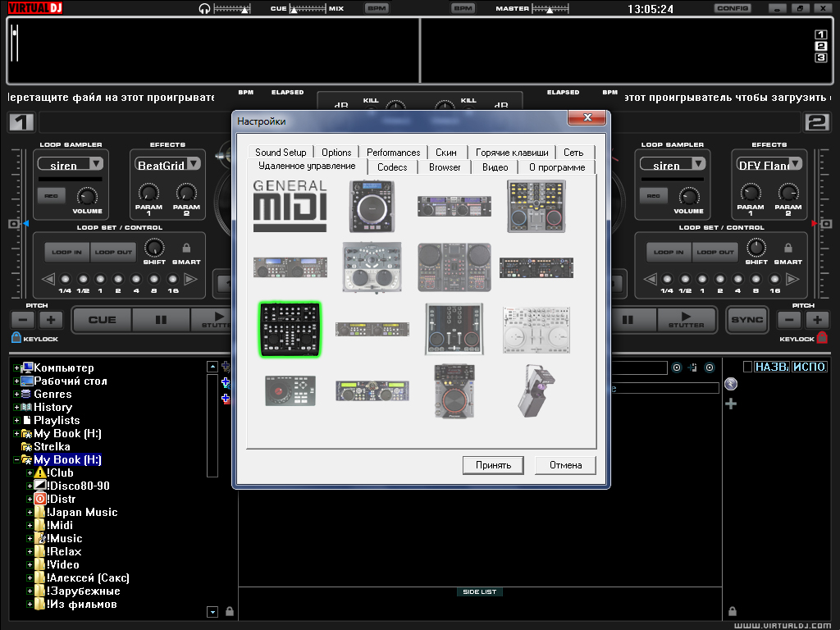Tick the checkbox left of НАЗВ column
This screenshot has height=630, width=840.
pyautogui.click(x=747, y=367)
